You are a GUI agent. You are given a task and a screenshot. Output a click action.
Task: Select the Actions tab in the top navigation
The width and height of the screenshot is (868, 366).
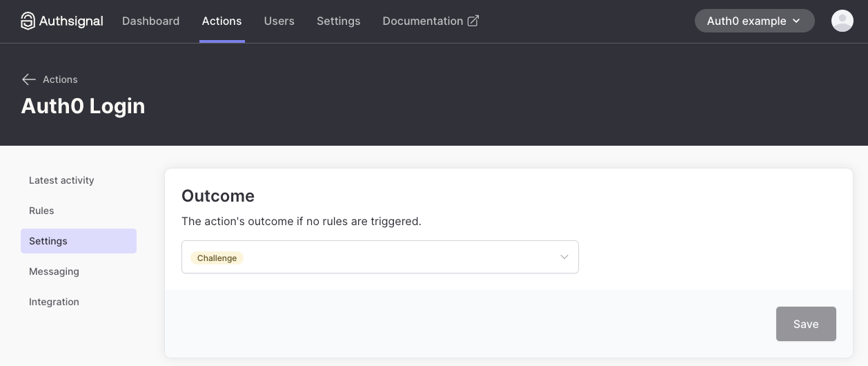[221, 21]
